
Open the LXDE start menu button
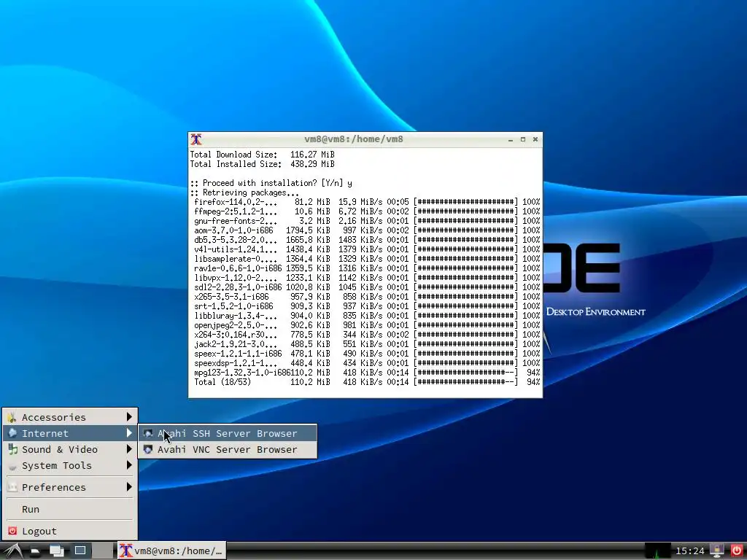click(12, 551)
